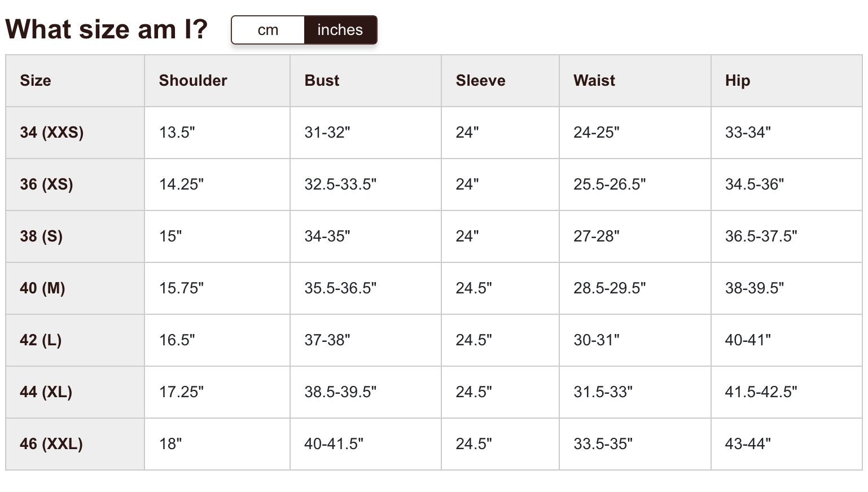
Task: Select the 42 (L) size row label
Action: (41, 340)
